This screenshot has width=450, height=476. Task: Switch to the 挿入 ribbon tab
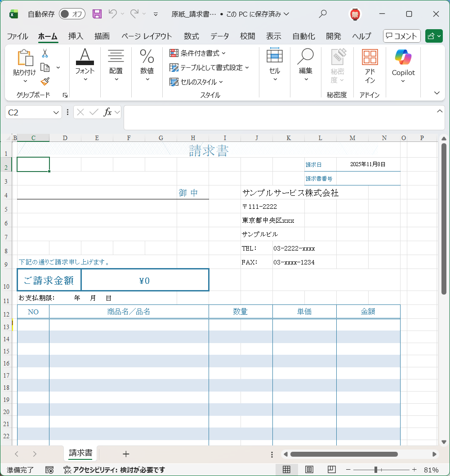[x=75, y=36]
